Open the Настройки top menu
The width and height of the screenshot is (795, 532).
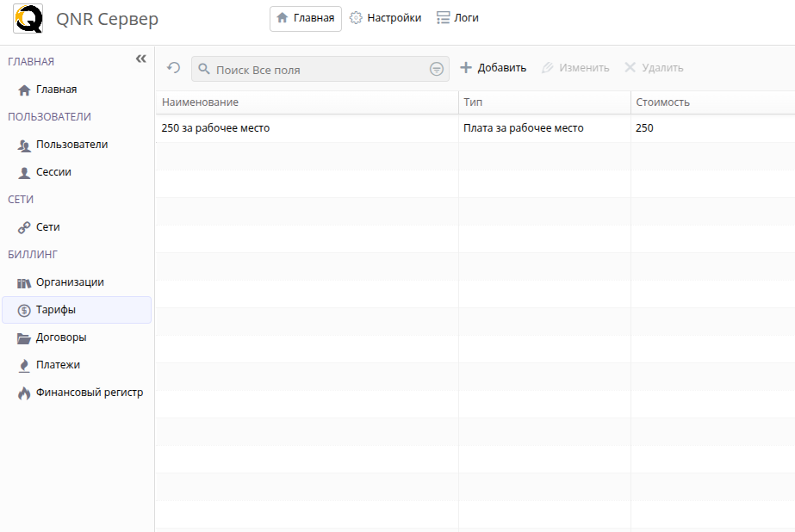(x=386, y=18)
